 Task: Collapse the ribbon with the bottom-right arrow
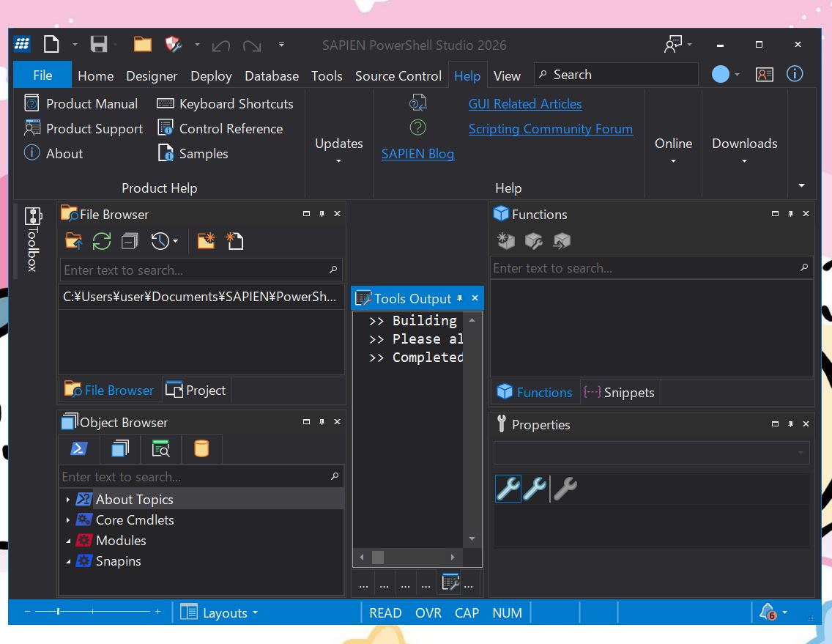point(801,185)
